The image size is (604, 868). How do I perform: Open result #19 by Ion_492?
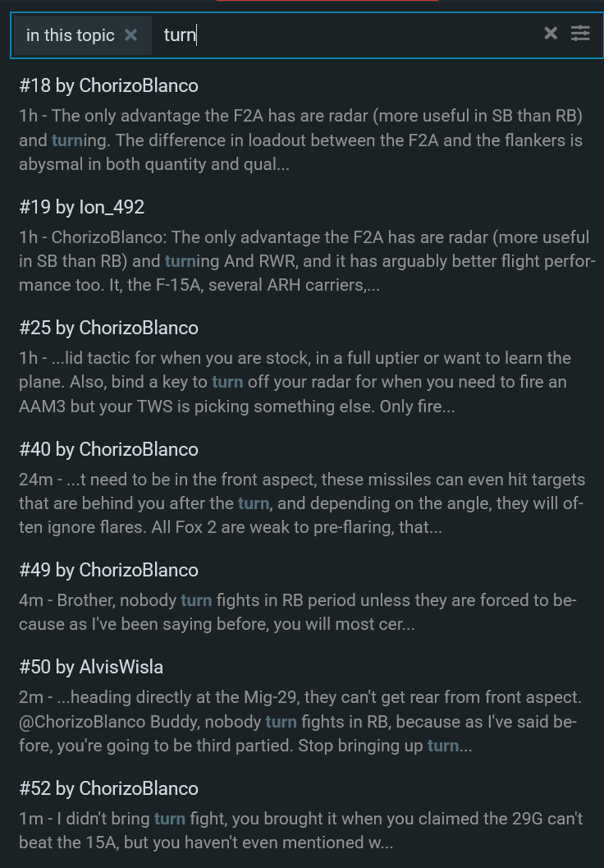(x=82, y=207)
